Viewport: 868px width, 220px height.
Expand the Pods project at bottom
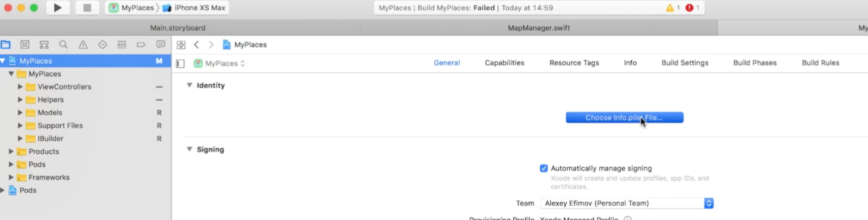coord(3,190)
